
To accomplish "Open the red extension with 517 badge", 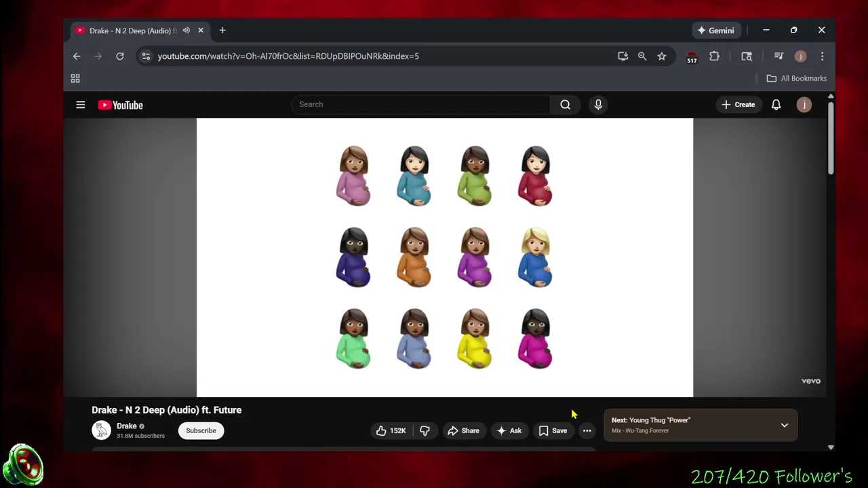I will 692,57.
